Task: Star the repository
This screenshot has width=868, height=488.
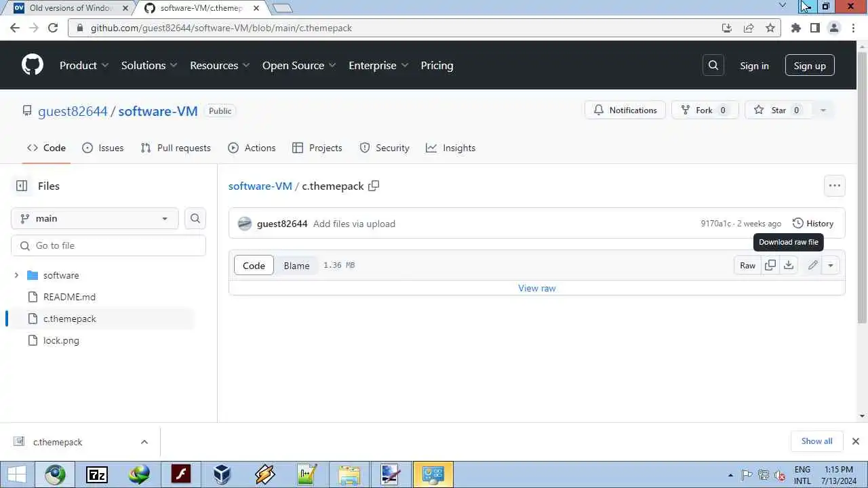Action: click(x=778, y=110)
